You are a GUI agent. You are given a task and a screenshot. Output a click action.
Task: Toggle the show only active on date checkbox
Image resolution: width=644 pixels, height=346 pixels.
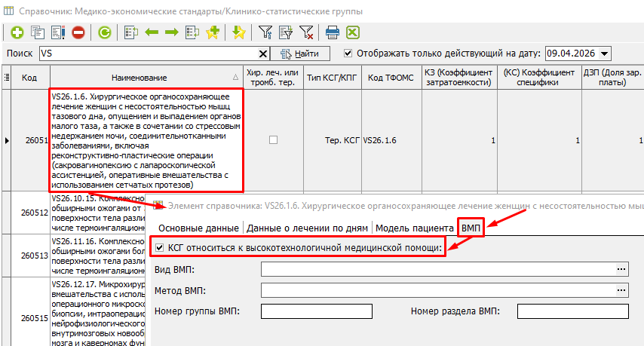pos(348,54)
